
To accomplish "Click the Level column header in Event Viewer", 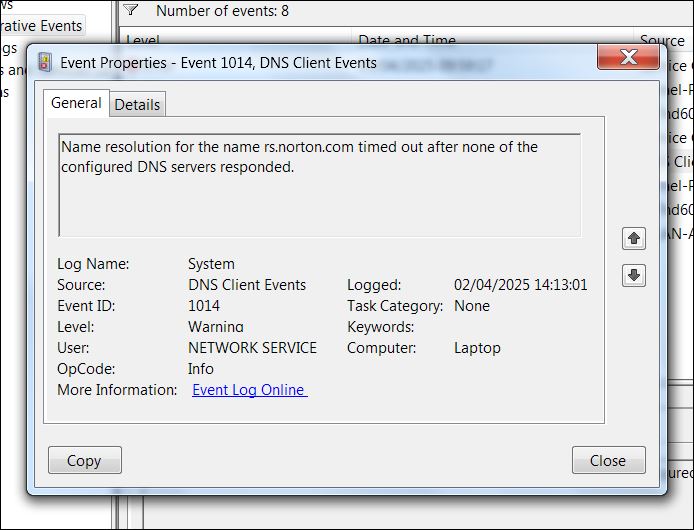I will [143, 40].
